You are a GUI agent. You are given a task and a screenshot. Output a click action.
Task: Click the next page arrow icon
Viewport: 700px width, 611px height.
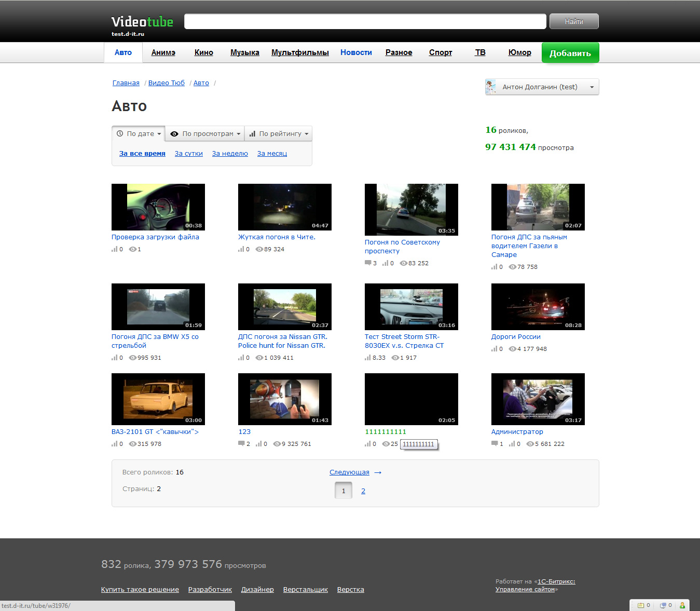pos(378,472)
